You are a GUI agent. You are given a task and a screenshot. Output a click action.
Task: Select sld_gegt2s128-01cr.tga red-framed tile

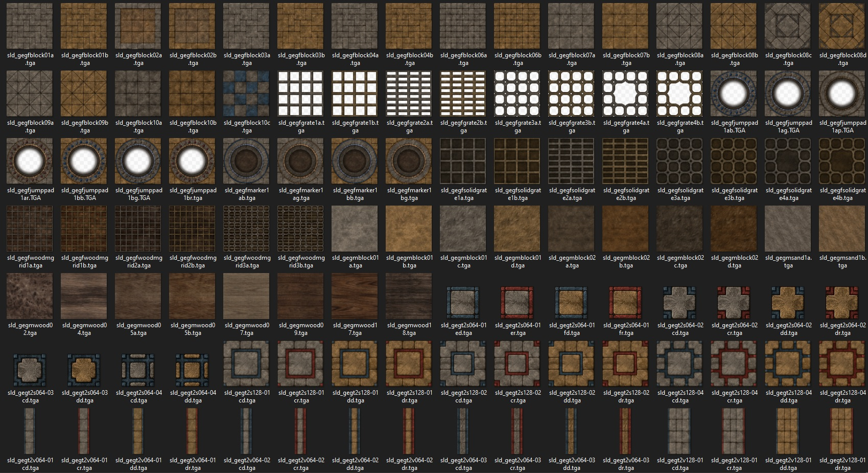300,364
